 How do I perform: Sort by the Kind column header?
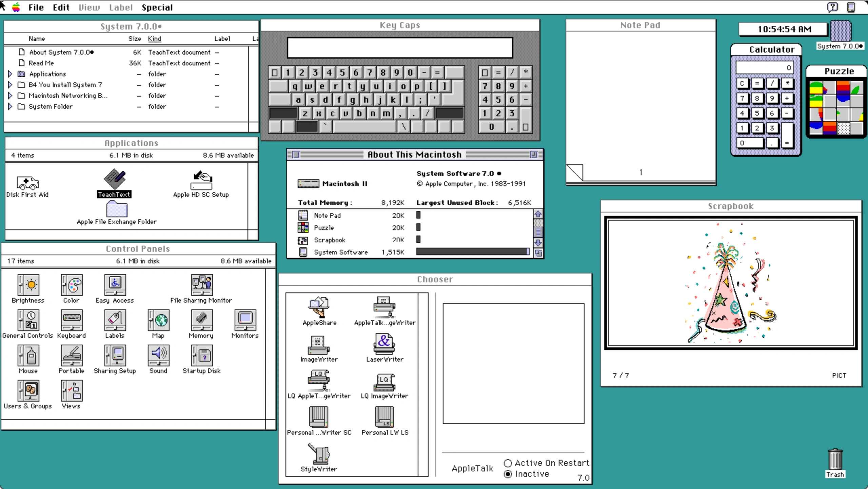(x=155, y=39)
